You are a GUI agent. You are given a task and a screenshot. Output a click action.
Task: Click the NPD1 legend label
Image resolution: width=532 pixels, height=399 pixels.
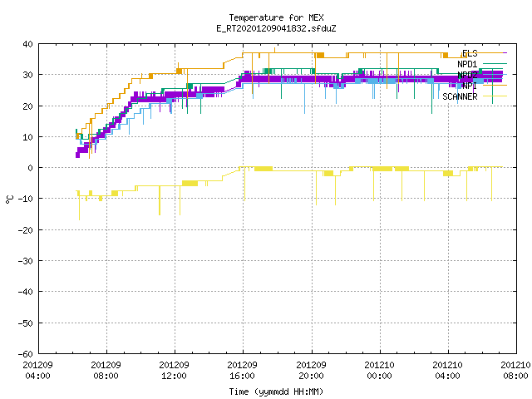pyautogui.click(x=467, y=64)
